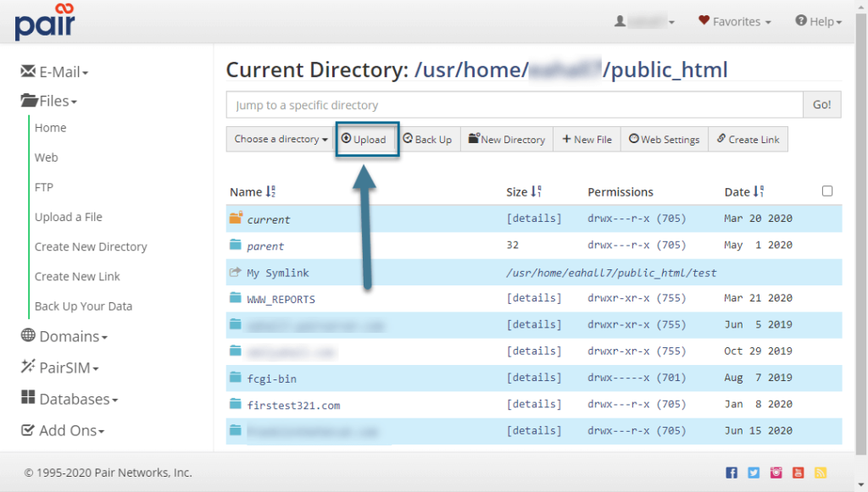Open the YouTube icon in footer
Image resolution: width=868 pixels, height=492 pixels.
(x=798, y=473)
